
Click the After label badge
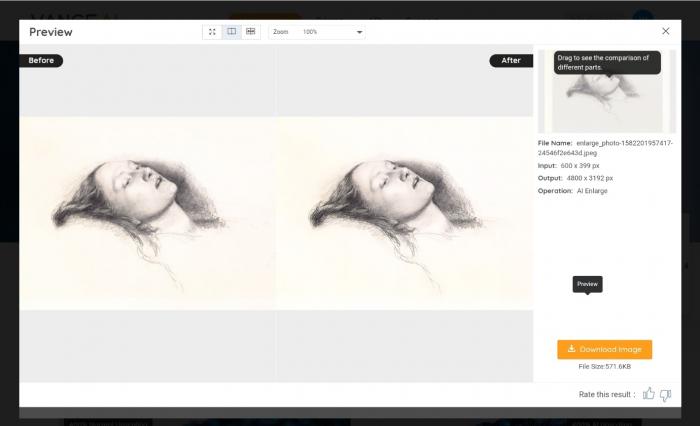[x=511, y=60]
